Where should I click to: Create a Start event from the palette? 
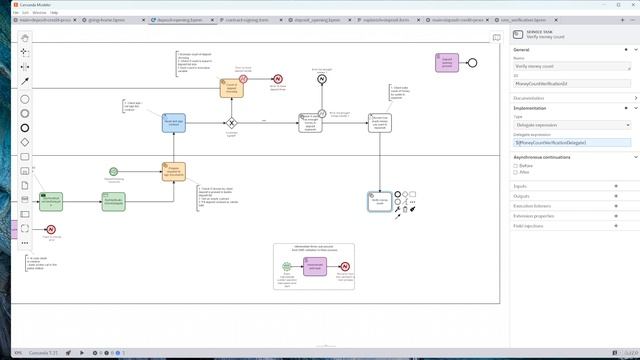[25, 99]
